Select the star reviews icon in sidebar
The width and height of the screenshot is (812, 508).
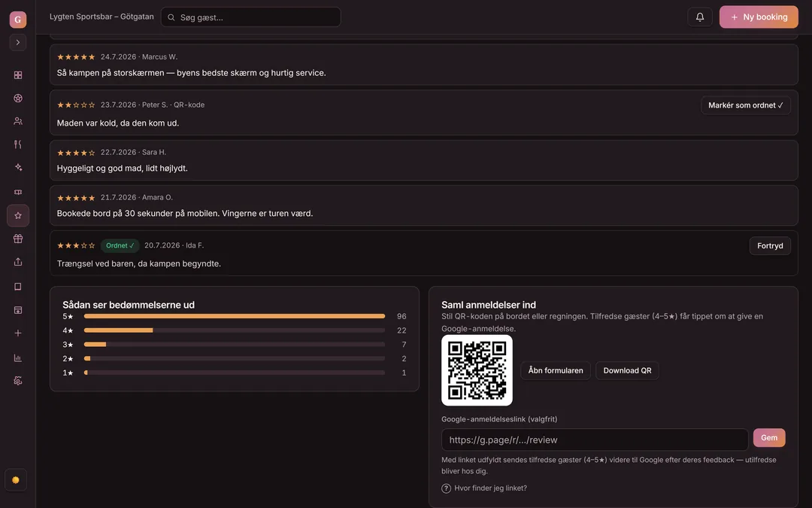[18, 216]
